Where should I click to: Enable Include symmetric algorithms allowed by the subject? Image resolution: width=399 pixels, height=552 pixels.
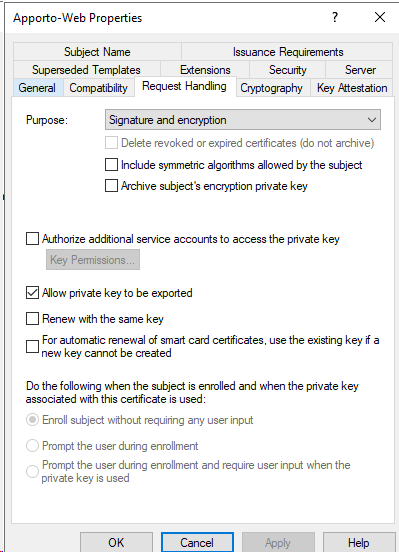[x=111, y=165]
